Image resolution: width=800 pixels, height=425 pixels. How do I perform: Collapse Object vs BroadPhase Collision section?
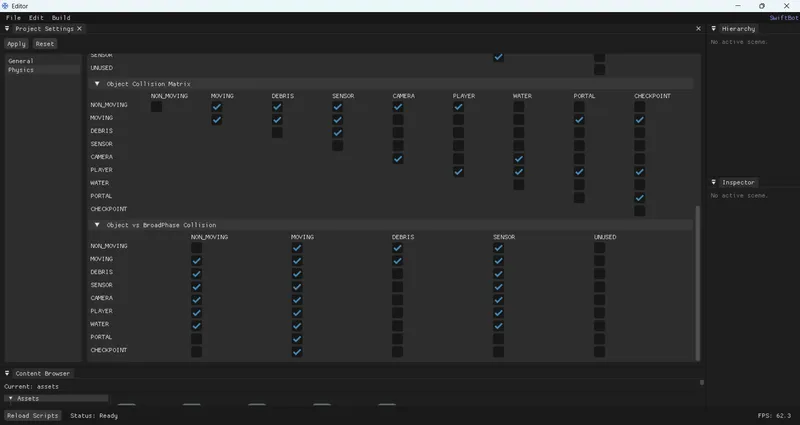coord(97,224)
